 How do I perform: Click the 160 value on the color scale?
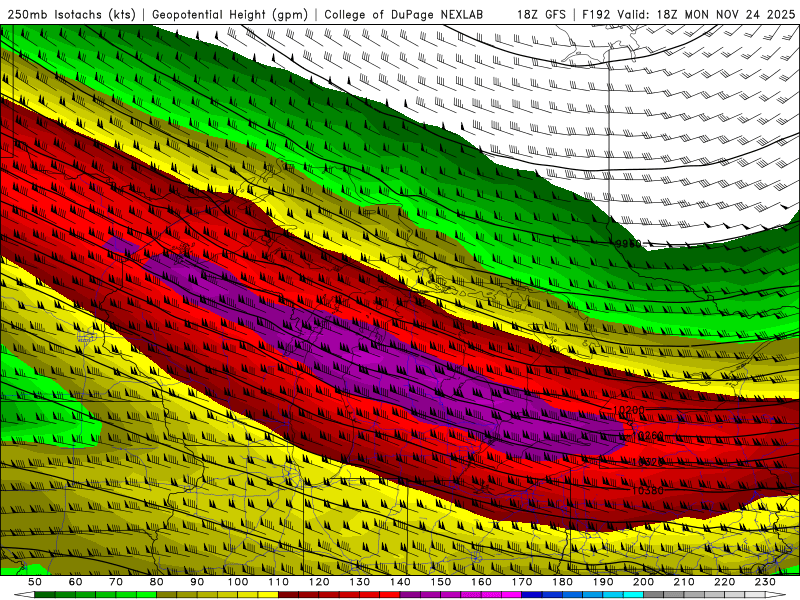[481, 582]
